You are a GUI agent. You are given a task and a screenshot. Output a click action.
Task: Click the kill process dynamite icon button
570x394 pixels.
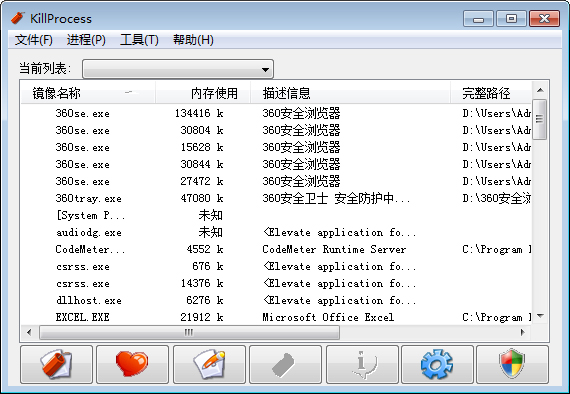coord(56,364)
